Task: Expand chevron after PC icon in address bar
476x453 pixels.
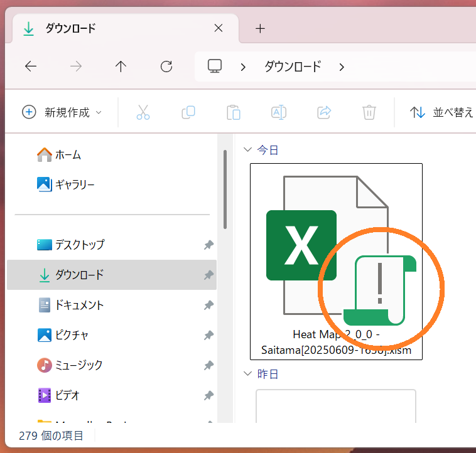Action: coord(243,67)
